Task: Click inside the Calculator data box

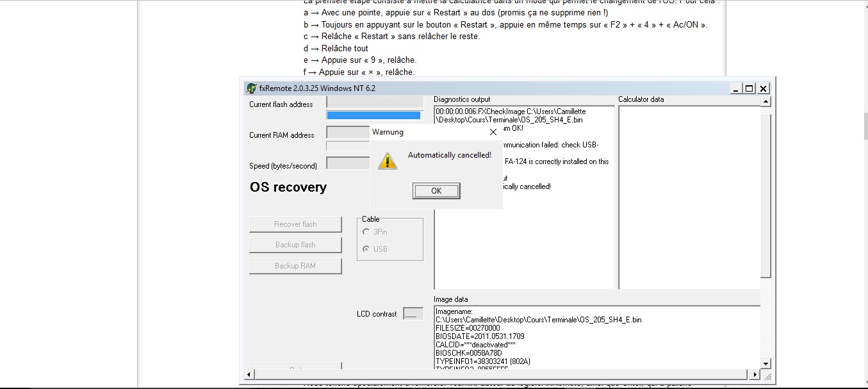Action: [689, 197]
